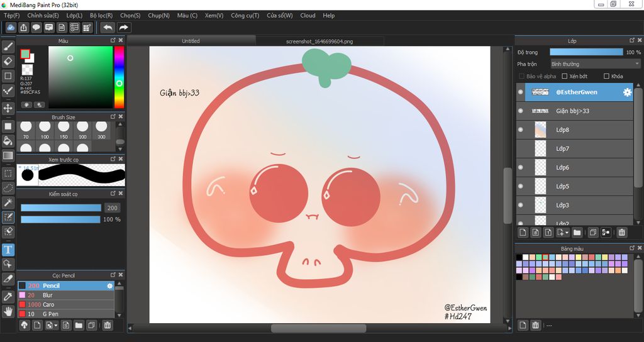
Task: Add a new layer folder in Lớp panel
Action: [577, 233]
